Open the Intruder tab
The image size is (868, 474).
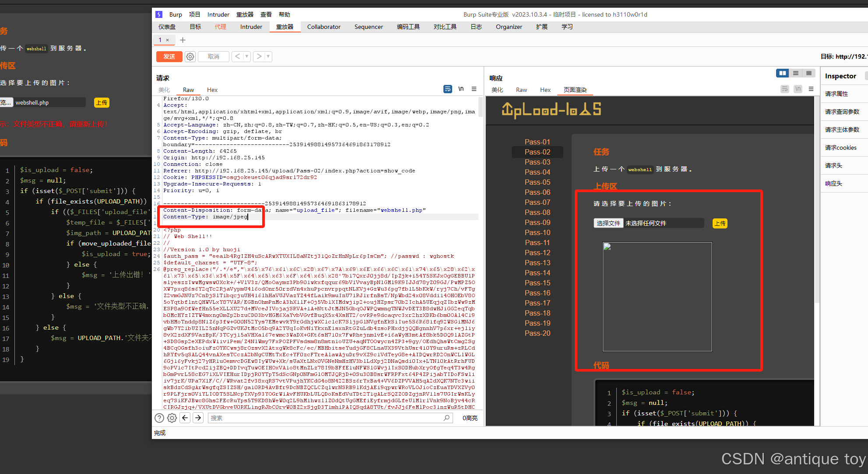point(251,27)
